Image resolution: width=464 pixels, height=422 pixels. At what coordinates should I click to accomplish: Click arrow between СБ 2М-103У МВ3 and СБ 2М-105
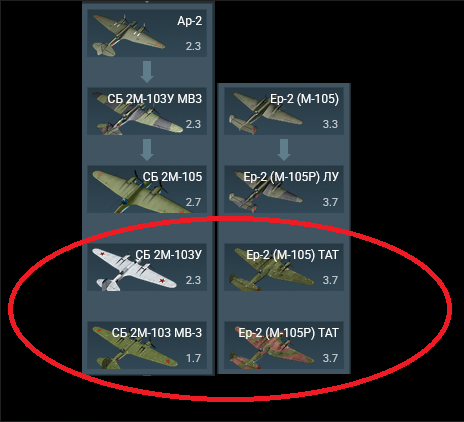coord(147,150)
